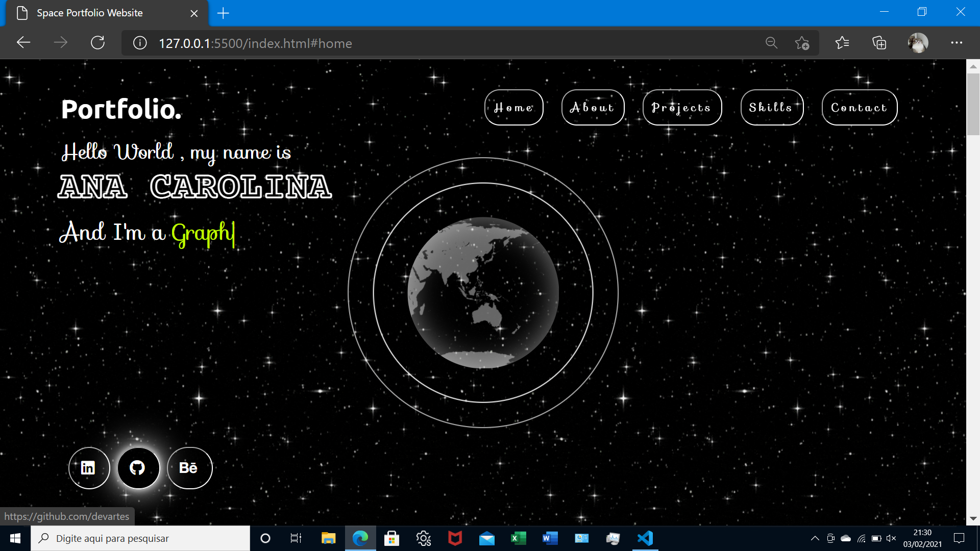The height and width of the screenshot is (551, 980).
Task: Reload the portfolio page
Action: [x=97, y=43]
